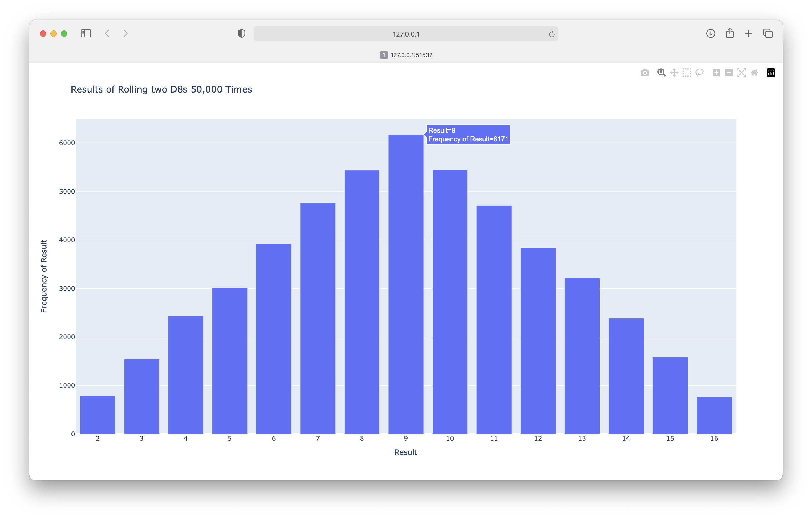The height and width of the screenshot is (519, 812).
Task: Click the bar for result 6
Action: (274, 339)
